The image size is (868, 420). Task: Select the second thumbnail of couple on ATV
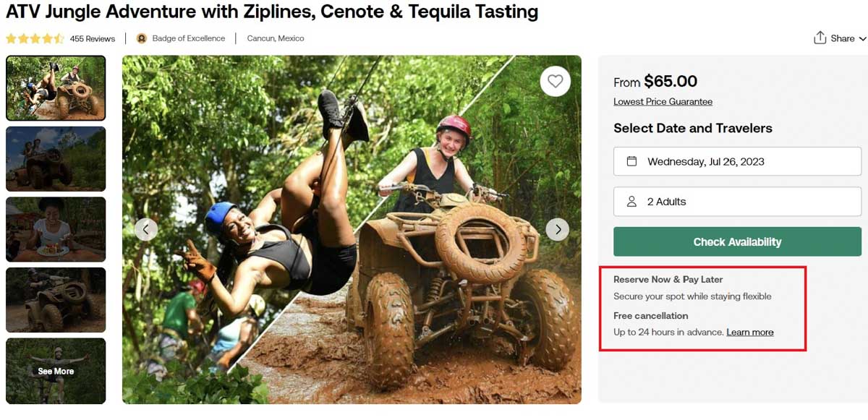click(56, 159)
